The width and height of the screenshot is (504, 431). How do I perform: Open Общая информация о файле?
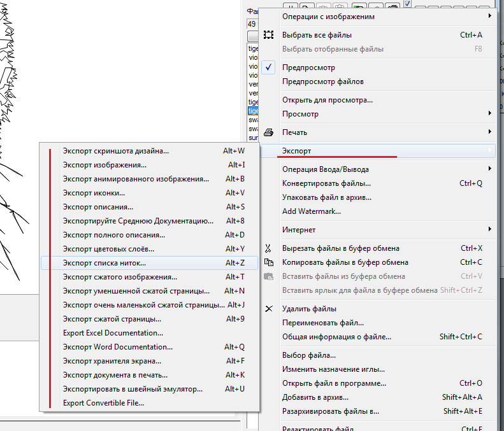(378, 337)
